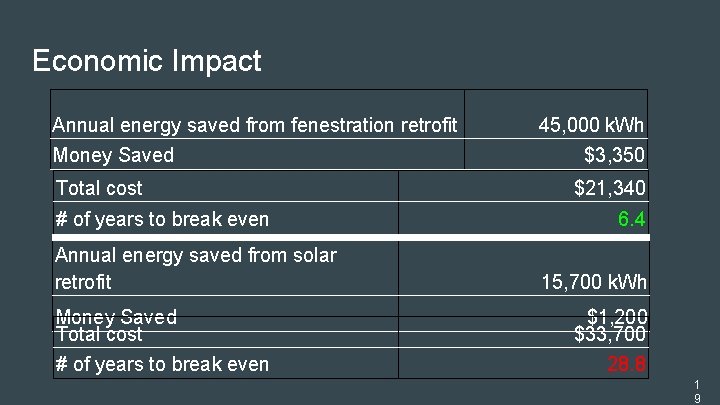
Task: Select break even label beside 6.4
Action: point(162,219)
